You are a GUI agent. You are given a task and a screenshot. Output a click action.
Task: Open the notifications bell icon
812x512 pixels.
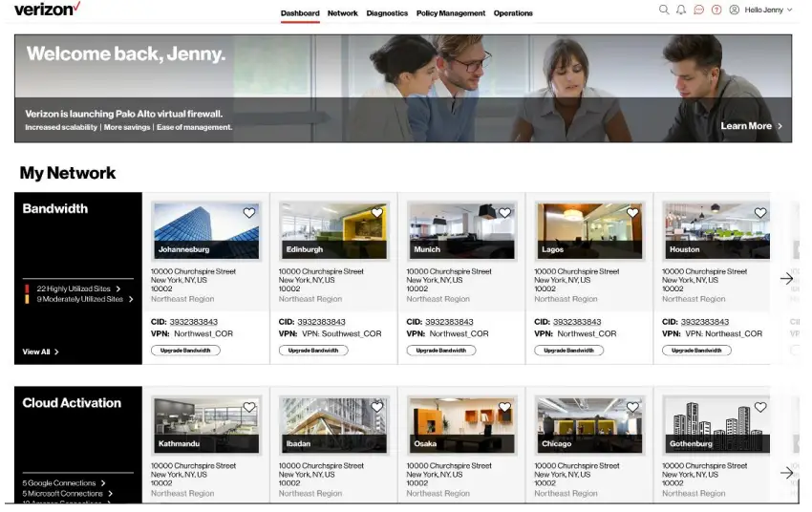pyautogui.click(x=681, y=10)
